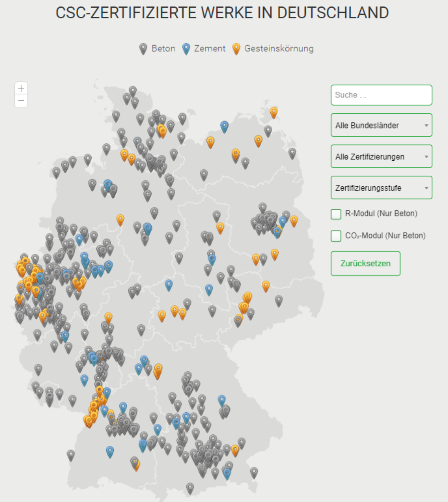Click the orange marker on the Rügen coast
Screen dimensions: 448x502
coord(274,111)
